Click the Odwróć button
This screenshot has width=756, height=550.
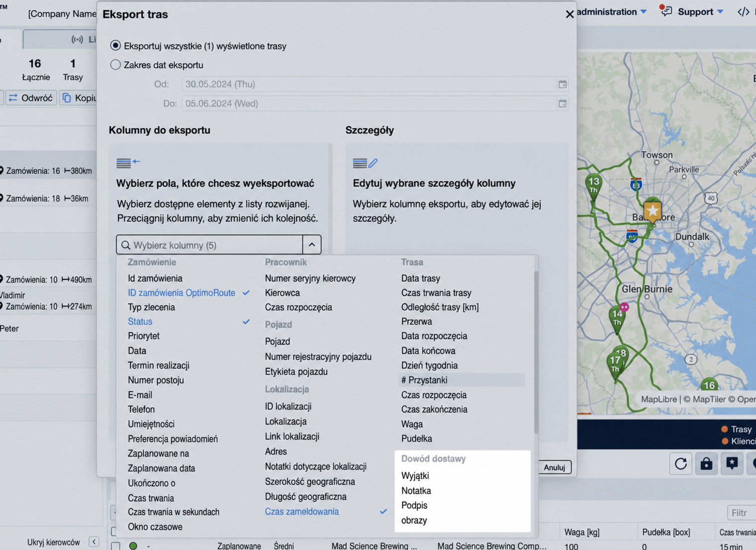point(31,98)
